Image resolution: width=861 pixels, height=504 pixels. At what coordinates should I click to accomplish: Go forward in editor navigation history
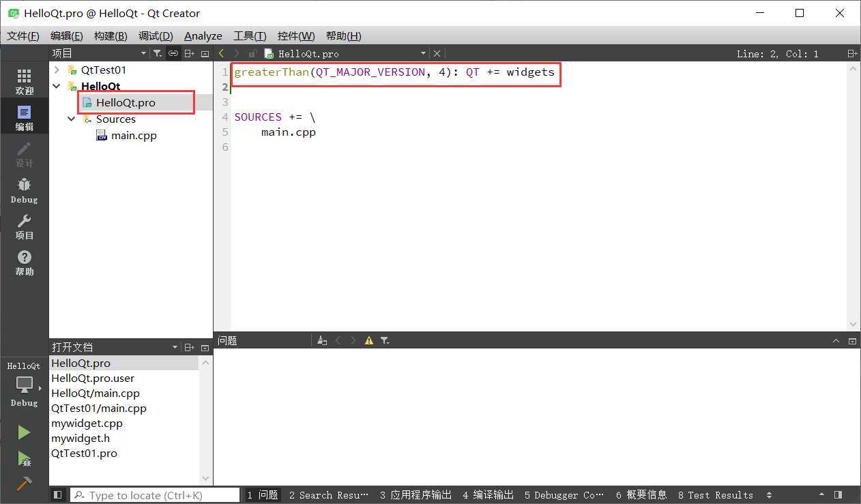click(x=237, y=53)
